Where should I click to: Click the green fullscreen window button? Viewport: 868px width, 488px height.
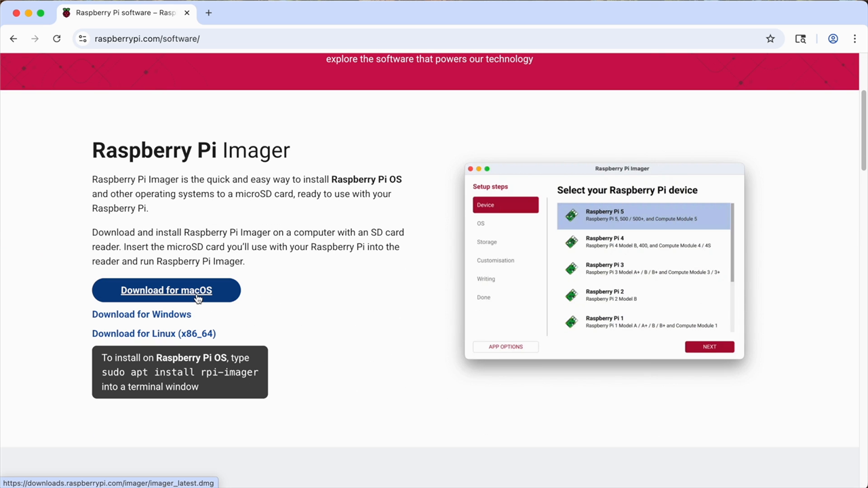point(41,13)
